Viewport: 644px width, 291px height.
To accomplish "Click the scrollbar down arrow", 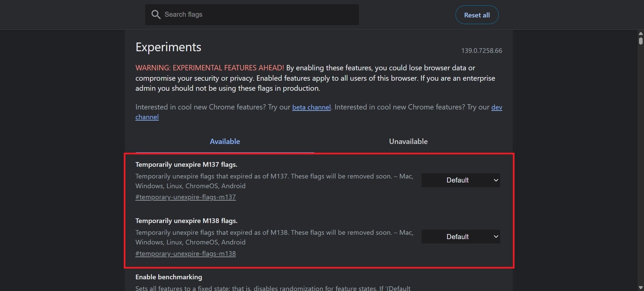I will click(641, 288).
